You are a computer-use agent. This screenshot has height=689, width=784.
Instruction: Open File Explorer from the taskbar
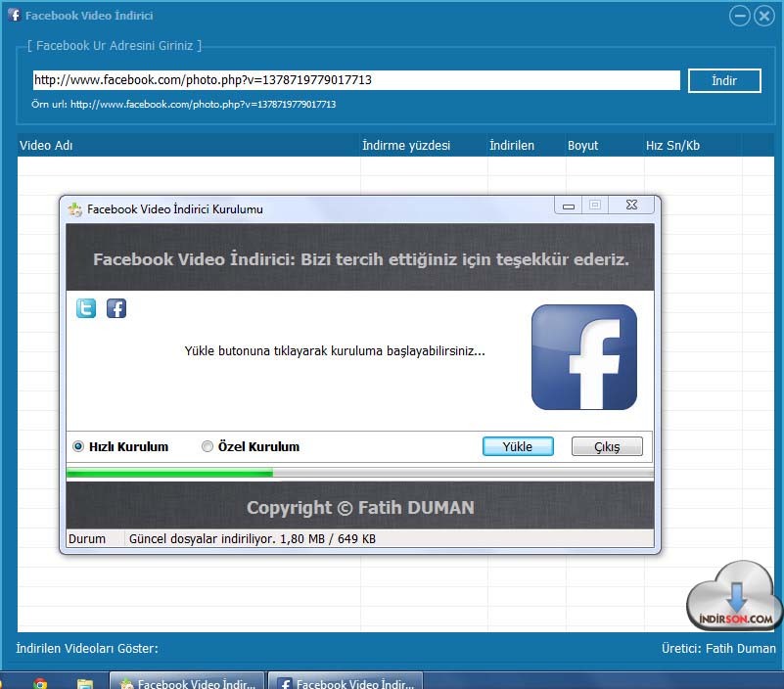click(x=85, y=683)
